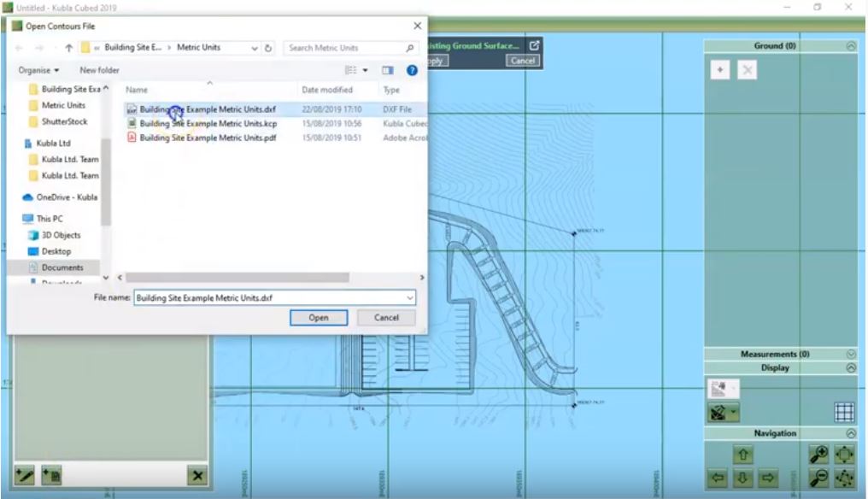Select Desktop in the navigation tree

pyautogui.click(x=50, y=251)
